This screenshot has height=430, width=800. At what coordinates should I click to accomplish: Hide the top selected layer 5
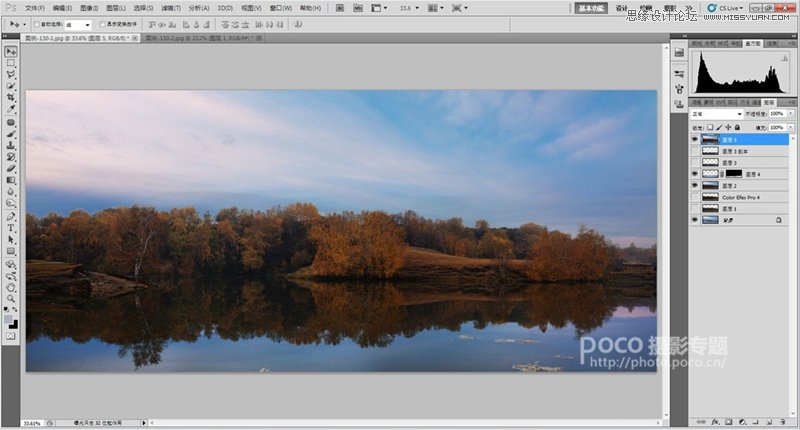[x=694, y=139]
